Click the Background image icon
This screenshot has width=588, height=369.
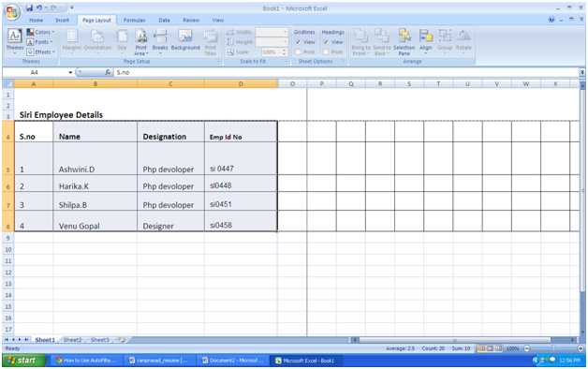pyautogui.click(x=185, y=37)
